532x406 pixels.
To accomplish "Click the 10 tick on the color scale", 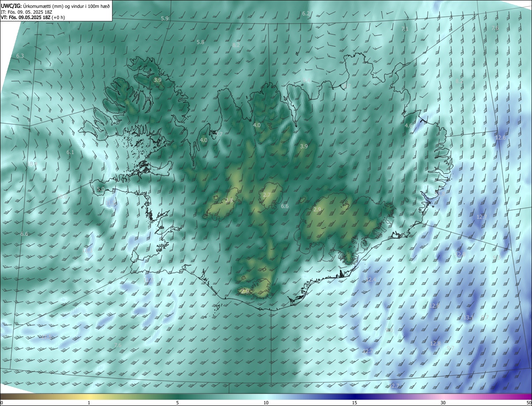I will pos(266,403).
